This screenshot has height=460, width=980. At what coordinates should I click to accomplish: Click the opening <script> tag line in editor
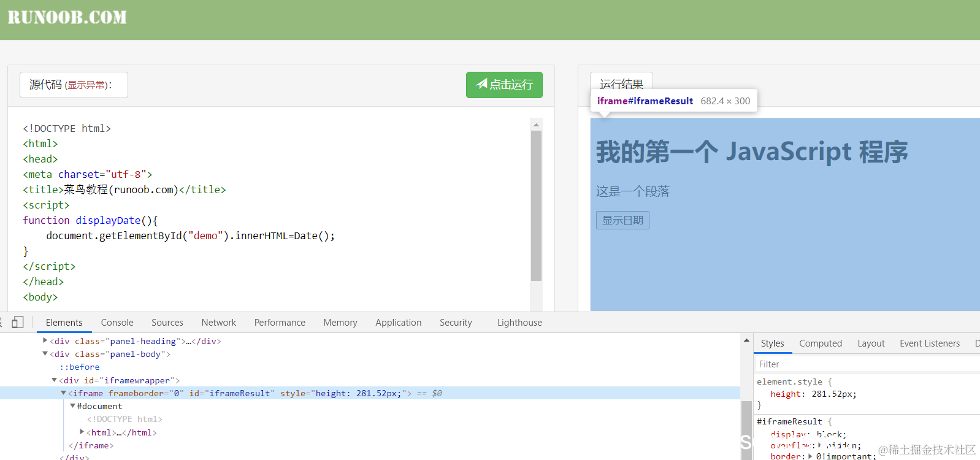click(46, 205)
